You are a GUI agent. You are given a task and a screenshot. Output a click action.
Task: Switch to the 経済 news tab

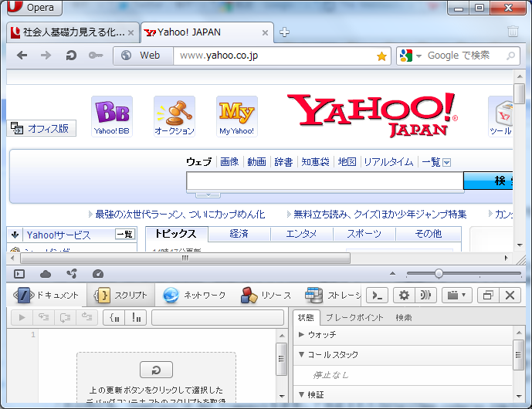coord(239,234)
